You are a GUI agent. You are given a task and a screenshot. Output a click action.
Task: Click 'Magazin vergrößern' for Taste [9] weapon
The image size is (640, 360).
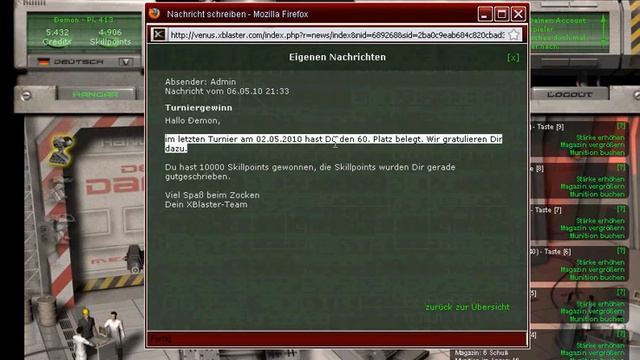pyautogui.click(x=592, y=145)
